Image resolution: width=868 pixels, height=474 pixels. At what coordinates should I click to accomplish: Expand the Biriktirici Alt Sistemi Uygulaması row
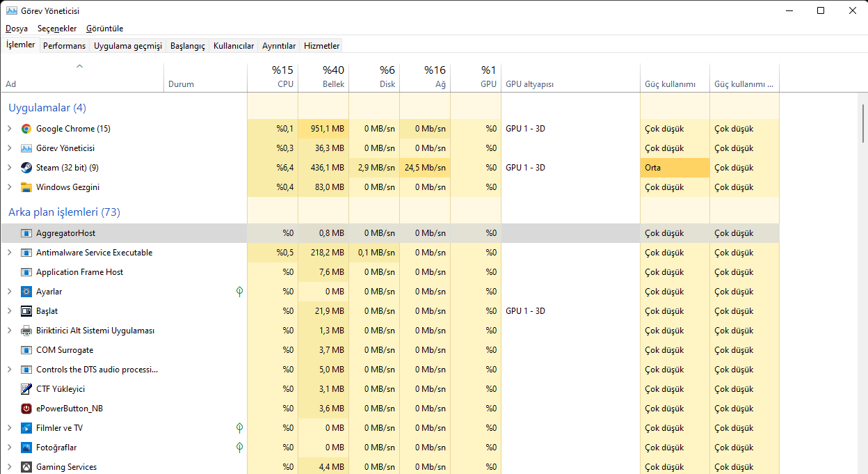click(9, 331)
